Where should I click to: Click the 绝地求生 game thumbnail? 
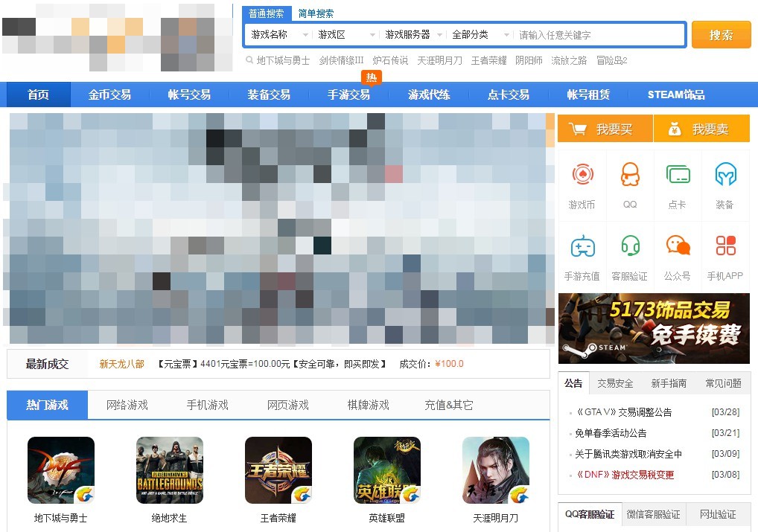click(x=170, y=470)
